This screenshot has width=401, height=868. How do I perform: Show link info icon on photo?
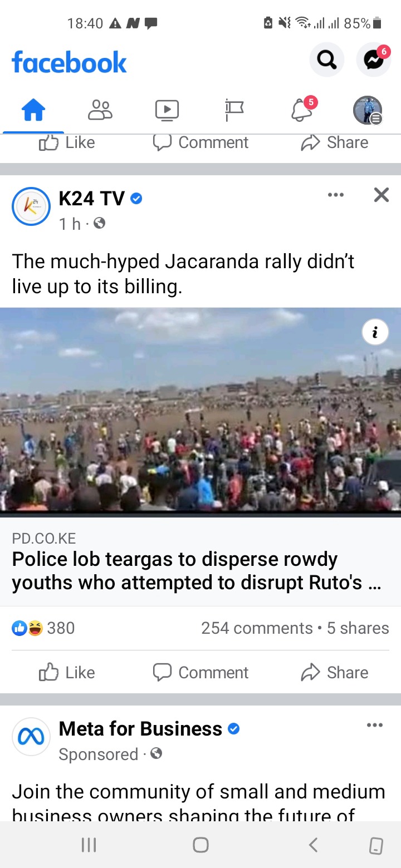tap(375, 332)
